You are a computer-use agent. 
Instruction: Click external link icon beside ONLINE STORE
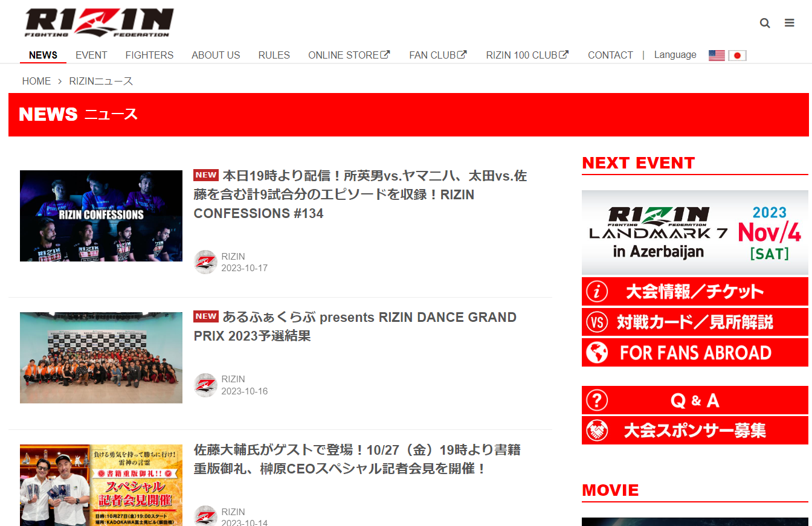tap(385, 54)
